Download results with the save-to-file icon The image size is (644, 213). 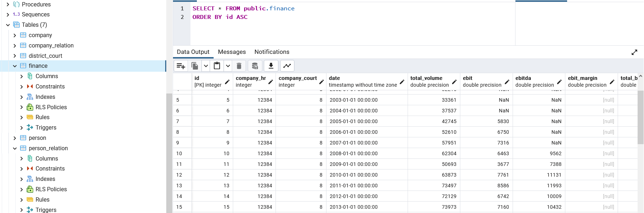point(271,66)
